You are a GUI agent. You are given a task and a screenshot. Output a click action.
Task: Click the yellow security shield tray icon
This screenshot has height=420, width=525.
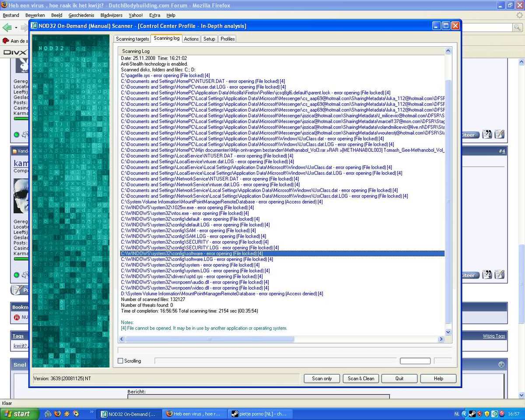pos(486,414)
